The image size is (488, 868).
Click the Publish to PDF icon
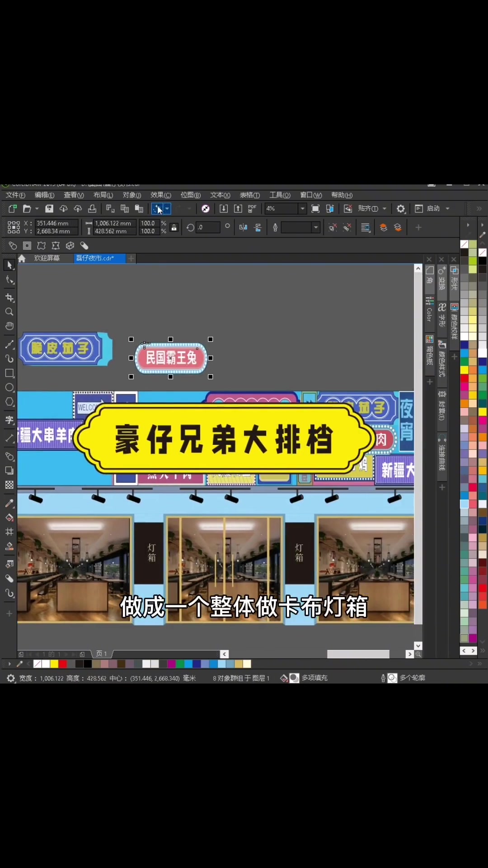[252, 208]
